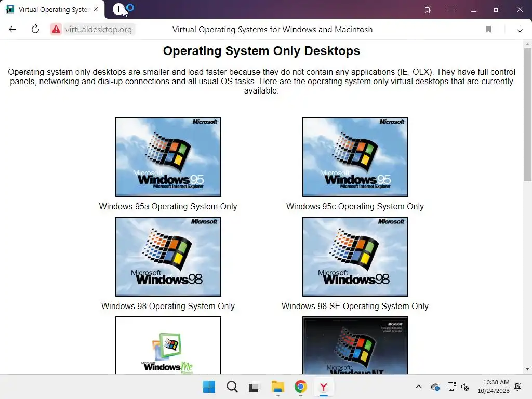
Task: Open the notification center icon
Action: [x=518, y=387]
